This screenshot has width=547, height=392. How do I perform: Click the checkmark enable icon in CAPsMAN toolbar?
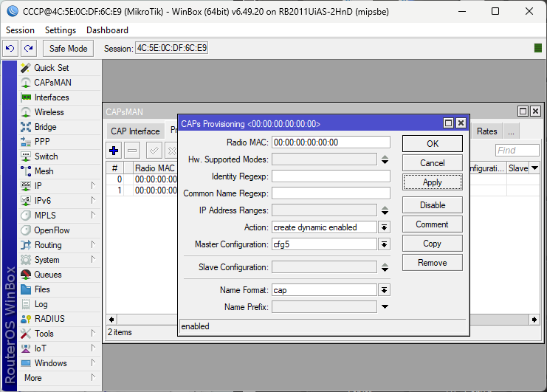[154, 151]
